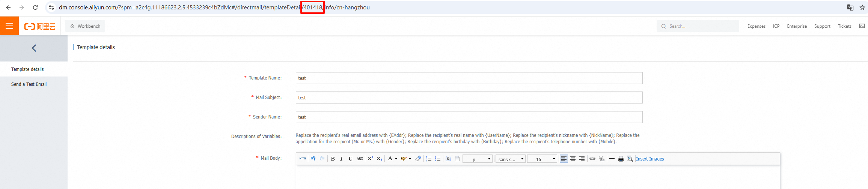Open the Support menu
Image resolution: width=868 pixels, height=189 pixels.
[822, 26]
